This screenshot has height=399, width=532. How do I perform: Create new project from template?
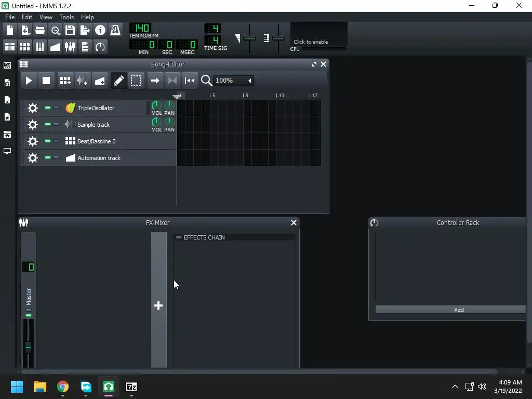point(25,30)
